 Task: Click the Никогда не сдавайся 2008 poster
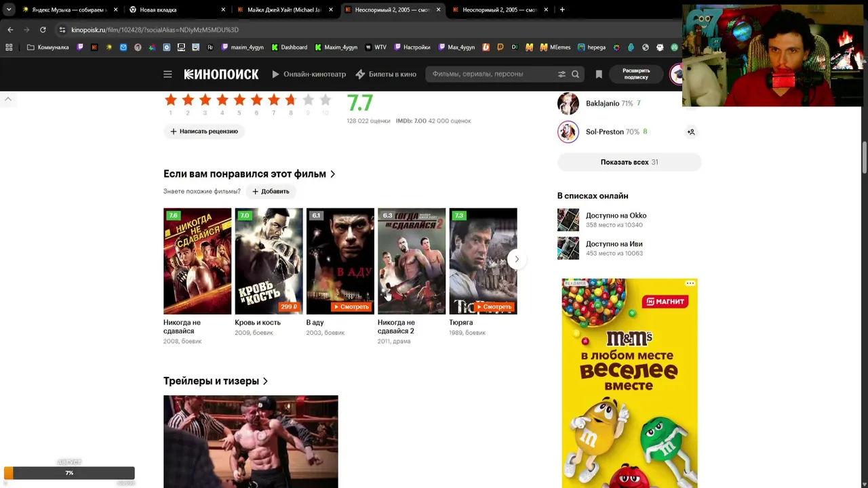coord(197,261)
